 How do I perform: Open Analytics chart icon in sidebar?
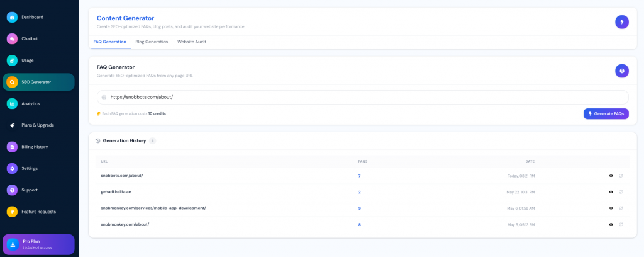13,104
